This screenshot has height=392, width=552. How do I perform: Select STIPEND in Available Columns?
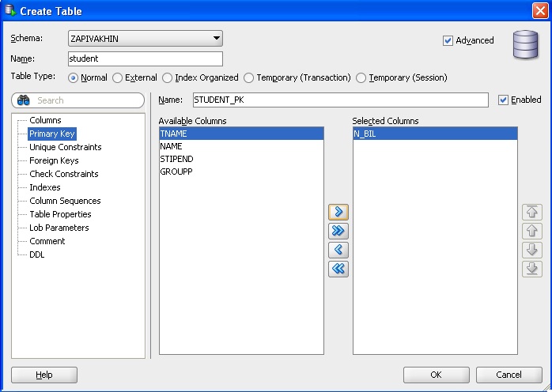point(241,159)
